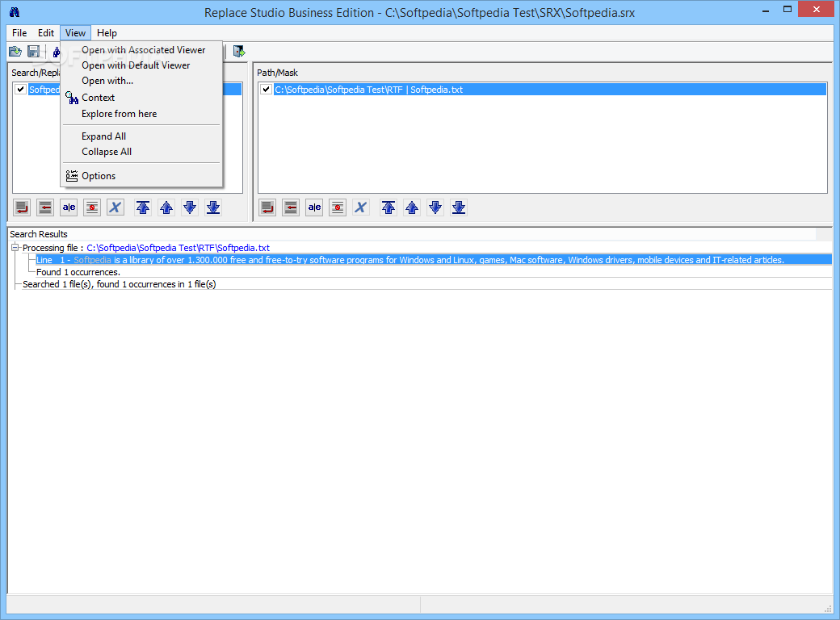Click the partially hidden binoculars search toolbar icon
Screen dimensions: 840x620
point(57,52)
